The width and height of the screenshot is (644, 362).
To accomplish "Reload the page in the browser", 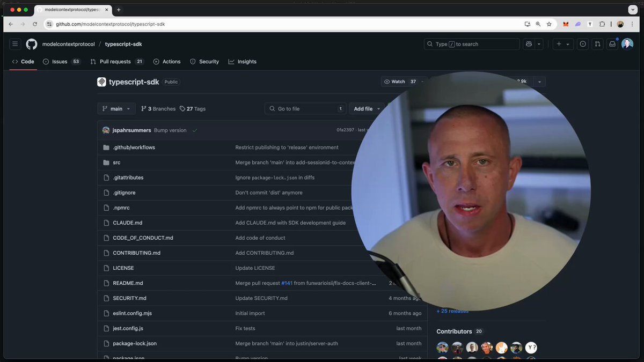I will pyautogui.click(x=35, y=24).
